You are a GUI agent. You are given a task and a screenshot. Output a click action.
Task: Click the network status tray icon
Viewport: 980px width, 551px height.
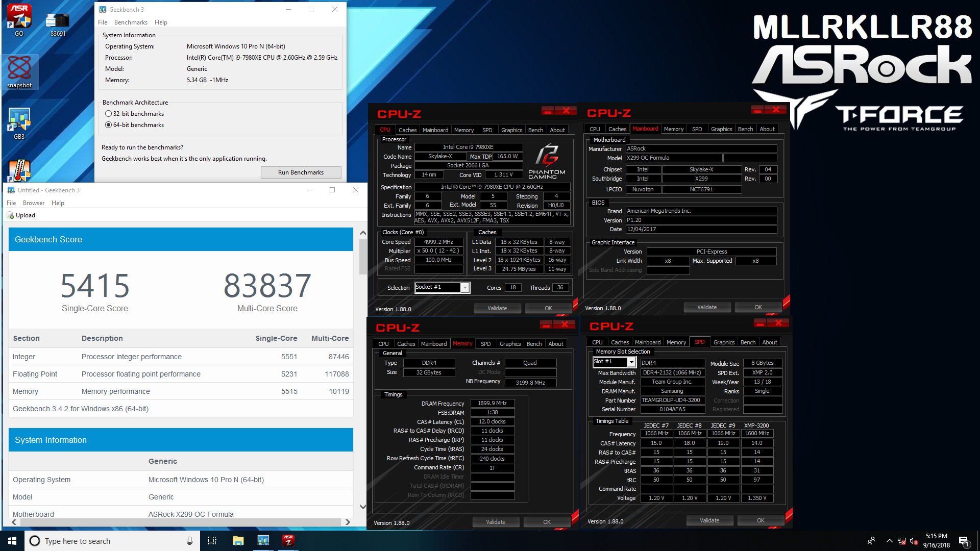(x=902, y=541)
